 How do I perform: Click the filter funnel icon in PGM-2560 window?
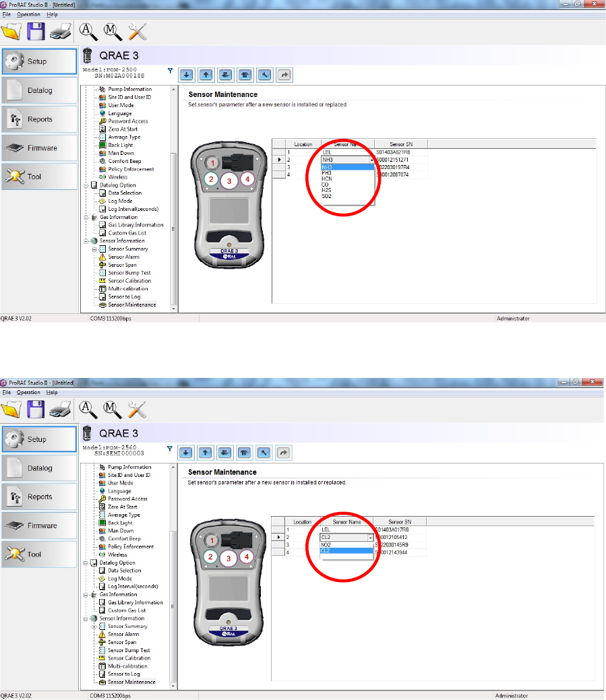[x=170, y=449]
